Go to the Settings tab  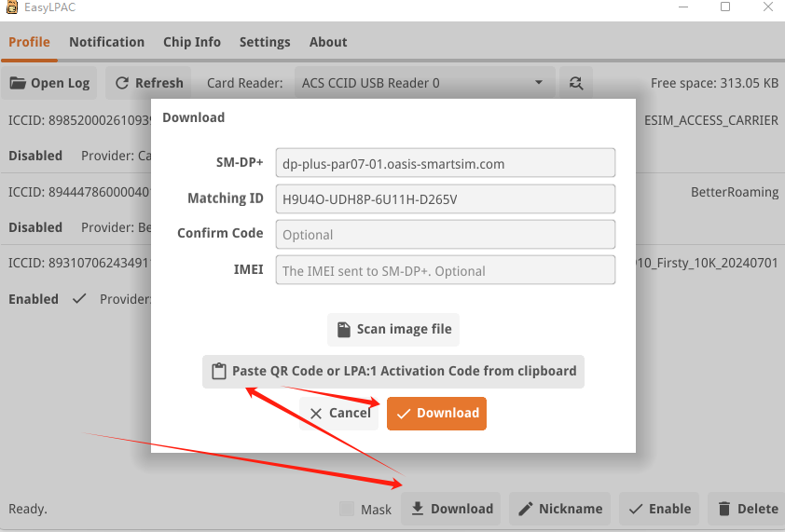265,42
